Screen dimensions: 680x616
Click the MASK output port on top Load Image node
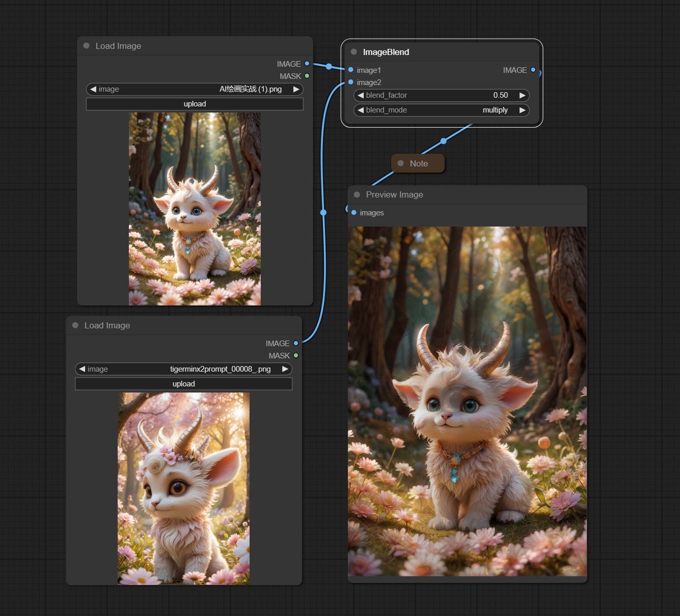307,76
